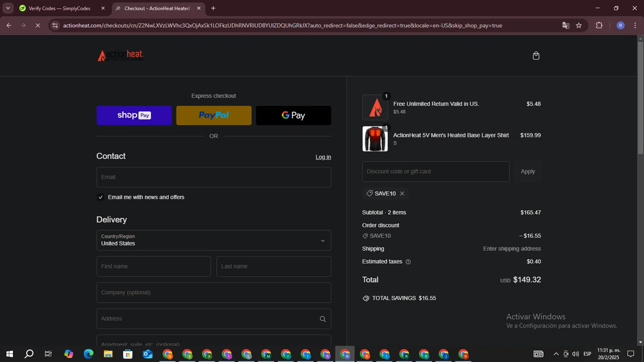This screenshot has height=362, width=644.
Task: Open the shopping cart bag icon
Action: pyautogui.click(x=536, y=56)
